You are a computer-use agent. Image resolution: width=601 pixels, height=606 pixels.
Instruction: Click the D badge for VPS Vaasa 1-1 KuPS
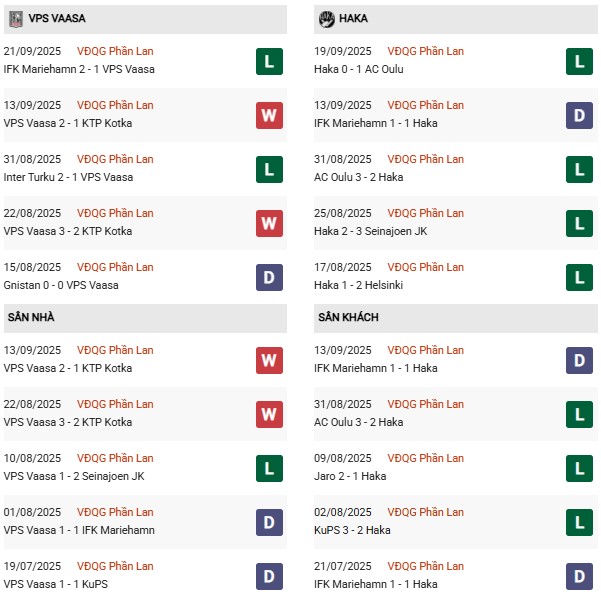[269, 577]
